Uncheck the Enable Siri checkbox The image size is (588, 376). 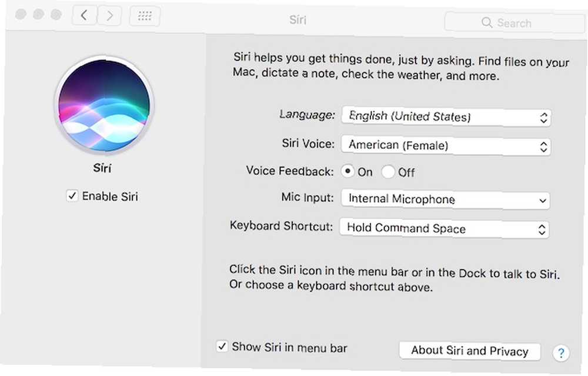[72, 196]
